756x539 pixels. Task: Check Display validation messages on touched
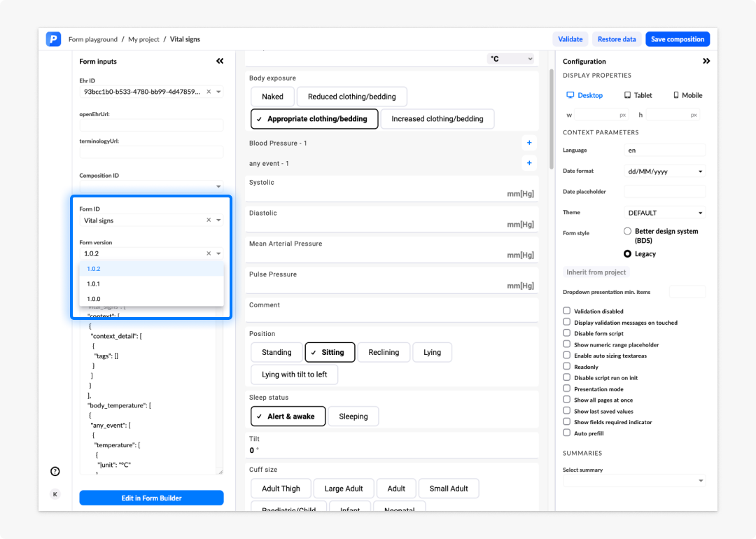pyautogui.click(x=566, y=322)
